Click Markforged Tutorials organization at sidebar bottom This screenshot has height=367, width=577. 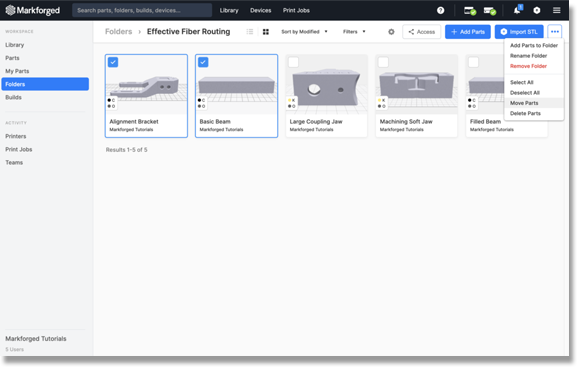[36, 339]
